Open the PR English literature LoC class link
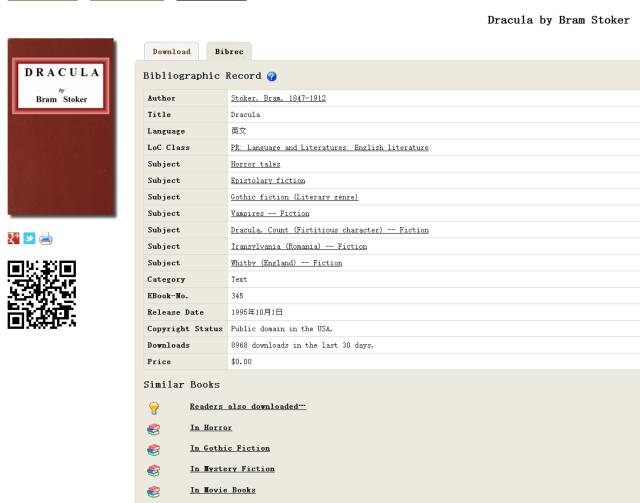 coord(329,147)
